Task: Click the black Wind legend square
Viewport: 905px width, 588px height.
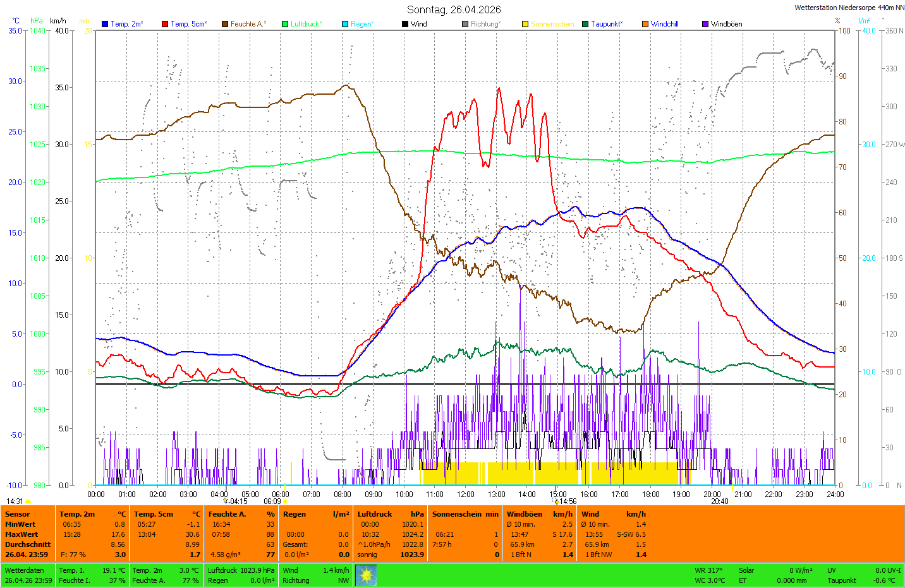Action: pyautogui.click(x=405, y=24)
